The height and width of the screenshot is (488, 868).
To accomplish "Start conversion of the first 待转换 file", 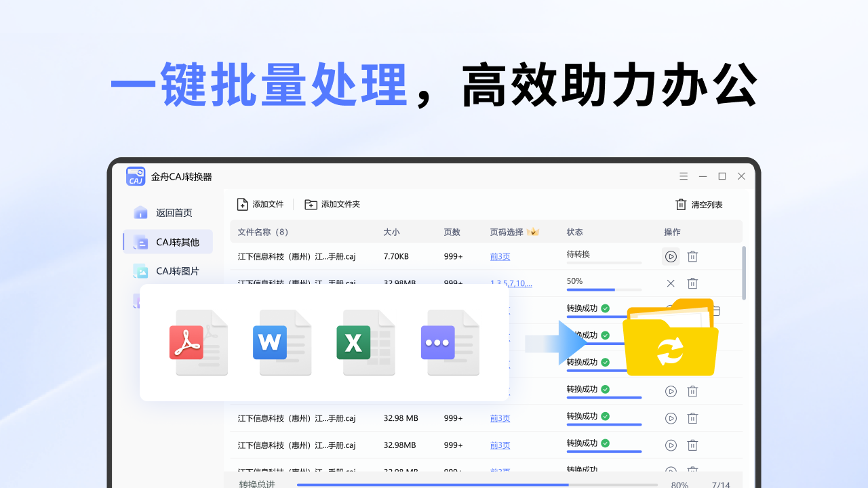I will (x=671, y=256).
